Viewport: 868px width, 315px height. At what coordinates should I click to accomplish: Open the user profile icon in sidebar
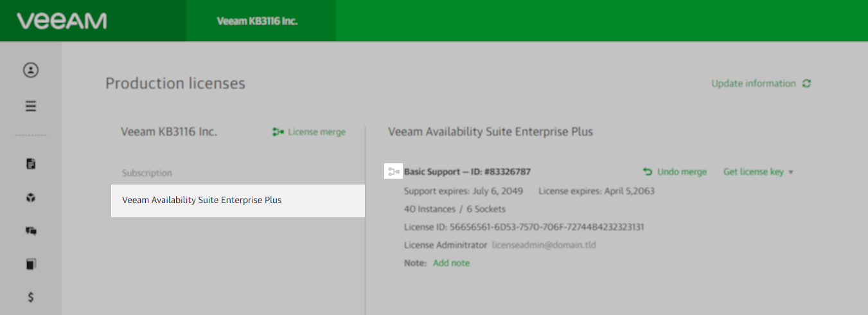pos(31,70)
